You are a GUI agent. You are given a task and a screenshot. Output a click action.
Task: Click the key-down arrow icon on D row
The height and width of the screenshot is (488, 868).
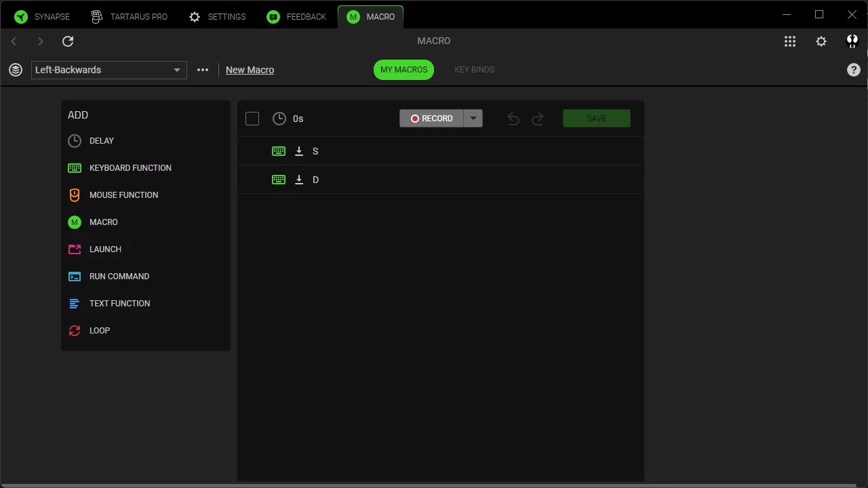[299, 180]
